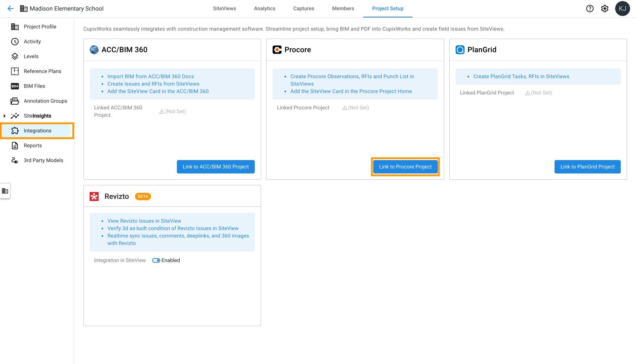Click the Madison Elementary School project title
This screenshot has height=364, width=636.
pyautogui.click(x=67, y=9)
